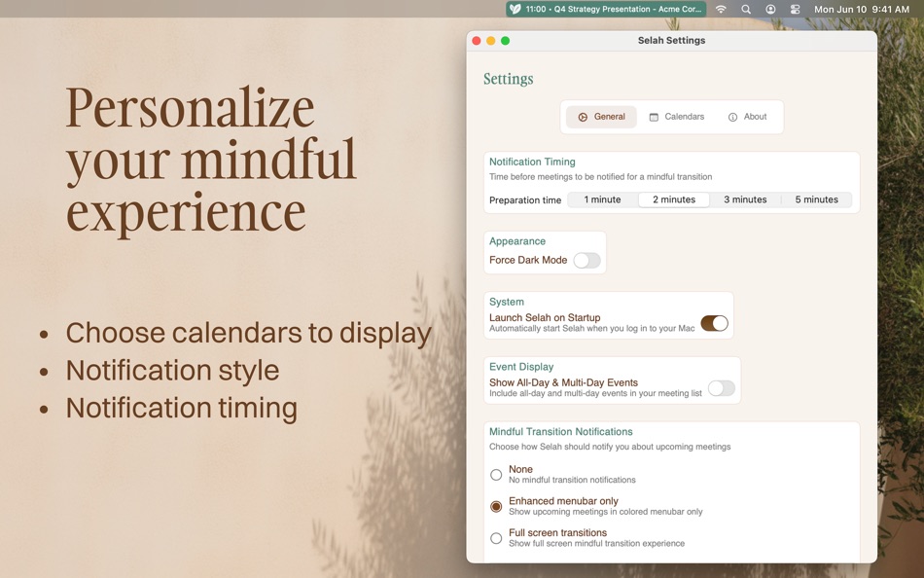
Task: Minimize the Selah Settings window
Action: [491, 41]
